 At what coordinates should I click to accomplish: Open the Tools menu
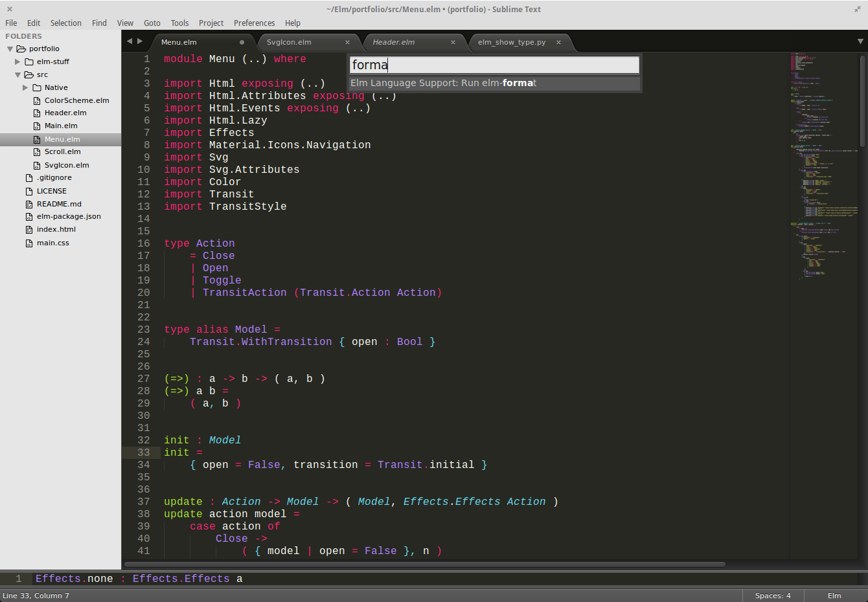(180, 23)
